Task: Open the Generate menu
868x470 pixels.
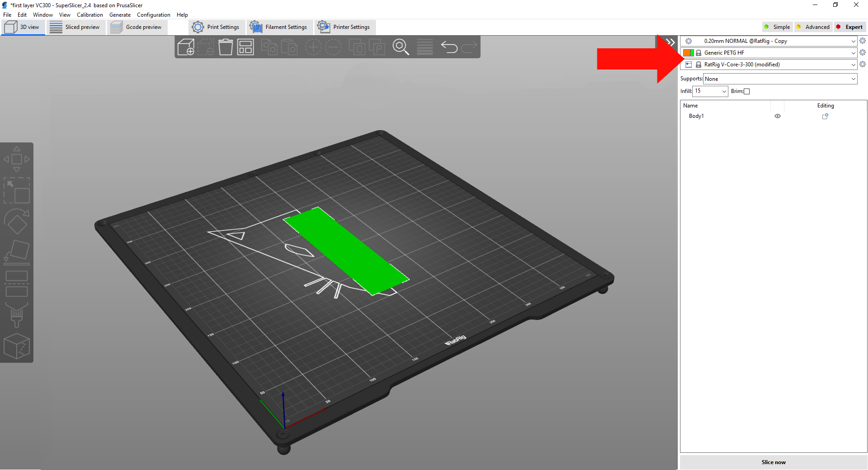Action: [120, 15]
